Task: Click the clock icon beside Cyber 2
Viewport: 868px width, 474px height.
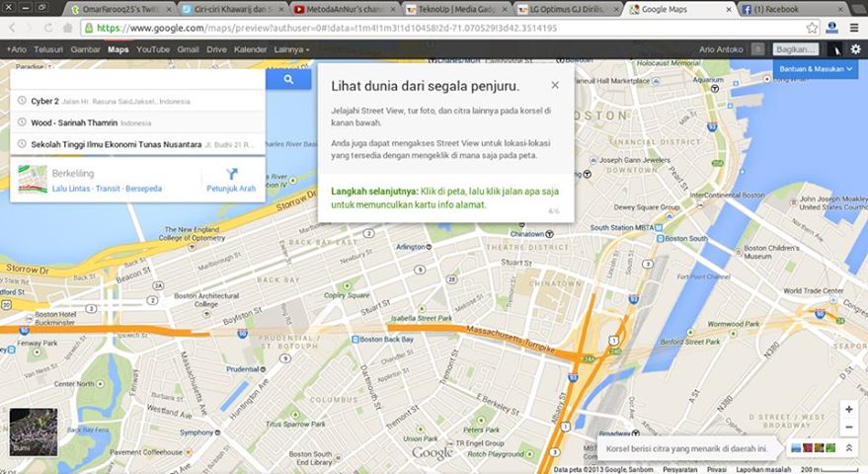Action: (22, 101)
